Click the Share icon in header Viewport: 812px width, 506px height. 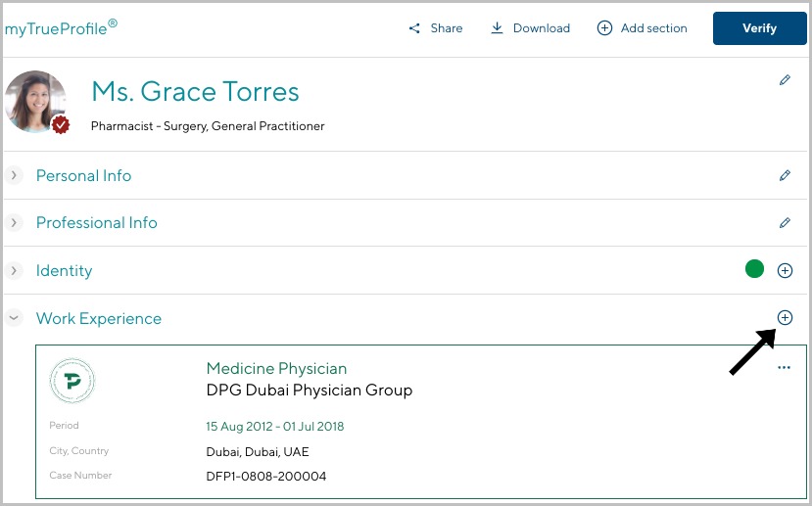414,28
